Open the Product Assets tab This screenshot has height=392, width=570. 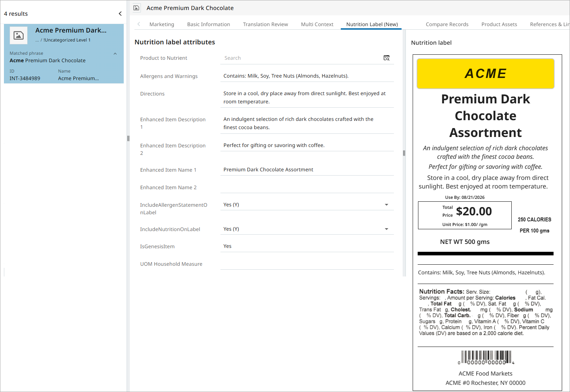click(x=499, y=24)
